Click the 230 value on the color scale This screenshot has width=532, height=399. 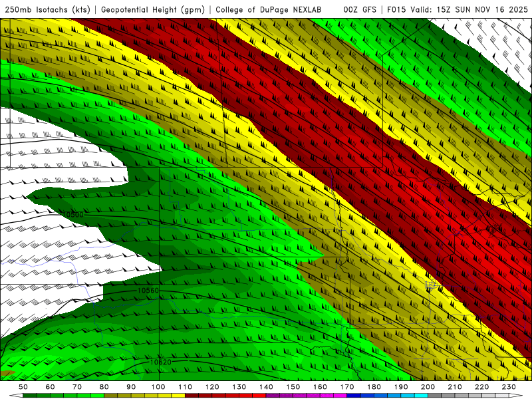[x=509, y=387]
